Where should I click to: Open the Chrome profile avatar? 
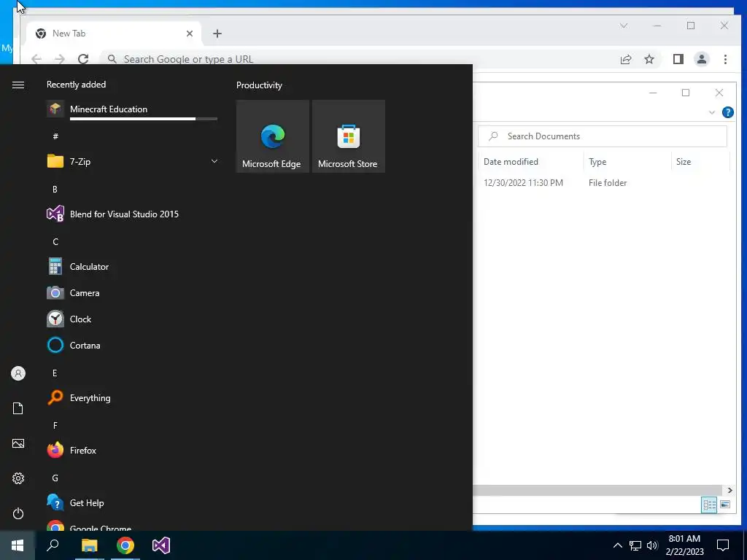[x=702, y=59]
